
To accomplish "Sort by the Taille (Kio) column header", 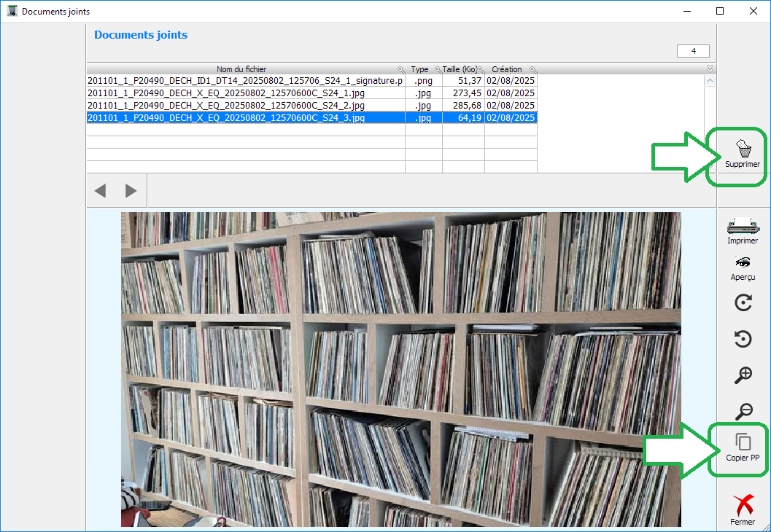I will pyautogui.click(x=460, y=69).
